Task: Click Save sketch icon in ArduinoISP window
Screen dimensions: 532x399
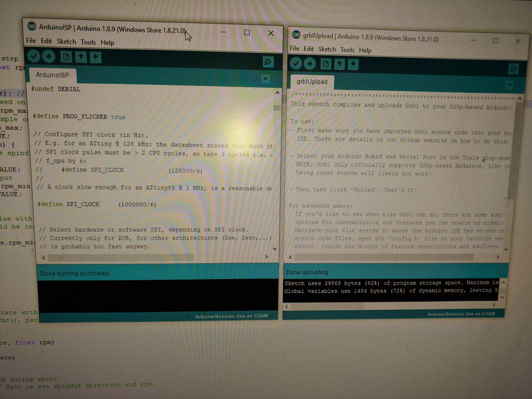Action: point(96,57)
